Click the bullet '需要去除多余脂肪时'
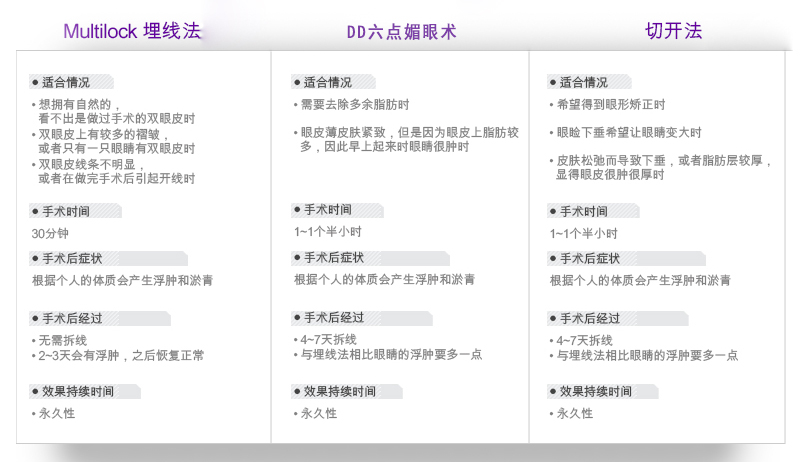The width and height of the screenshot is (805, 462). [355, 105]
